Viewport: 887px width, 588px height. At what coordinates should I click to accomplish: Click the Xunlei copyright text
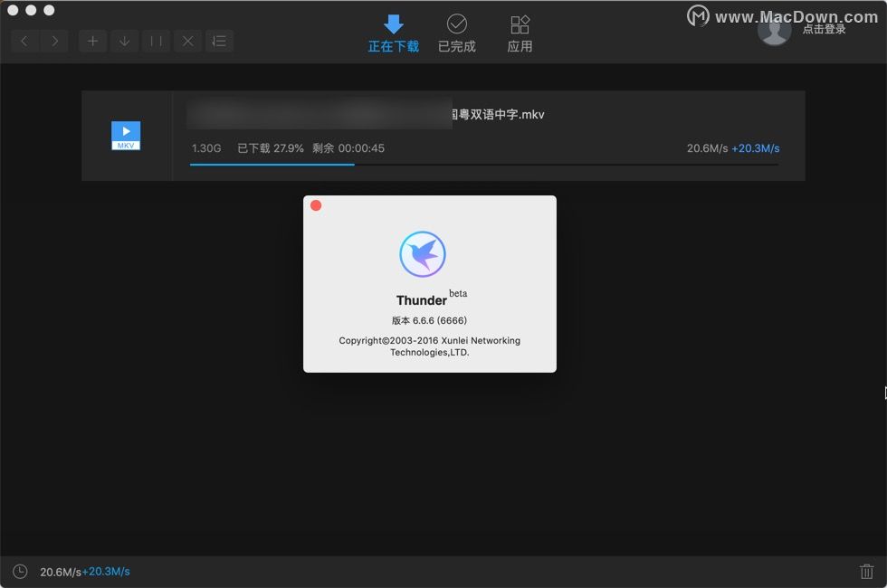coord(429,346)
